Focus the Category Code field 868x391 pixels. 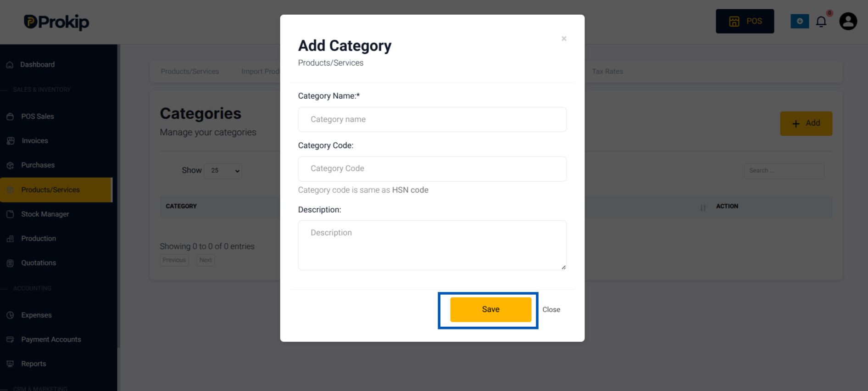coord(432,169)
